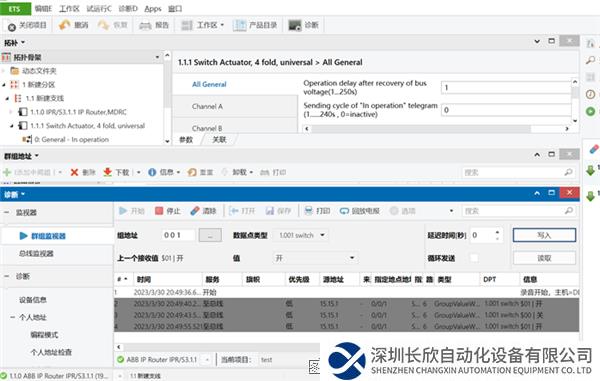Click the parameter pane horizontal scrollbar
The height and width of the screenshot is (381, 600).
421,129
